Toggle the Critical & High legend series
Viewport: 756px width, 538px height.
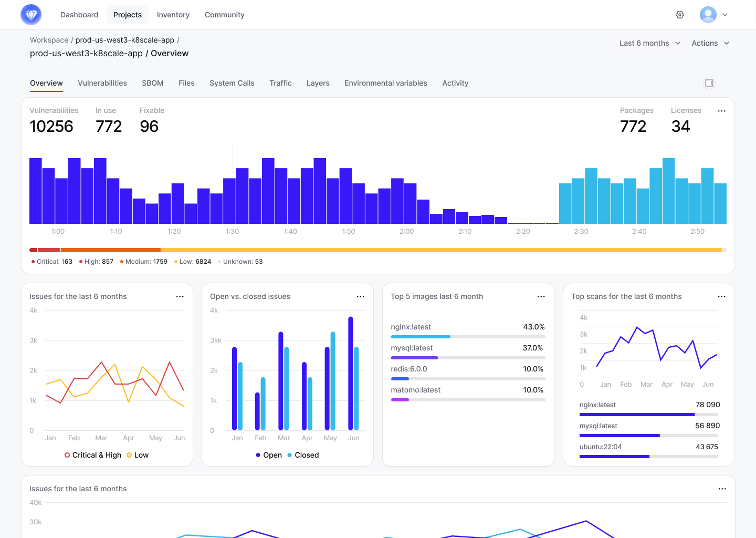(x=93, y=455)
